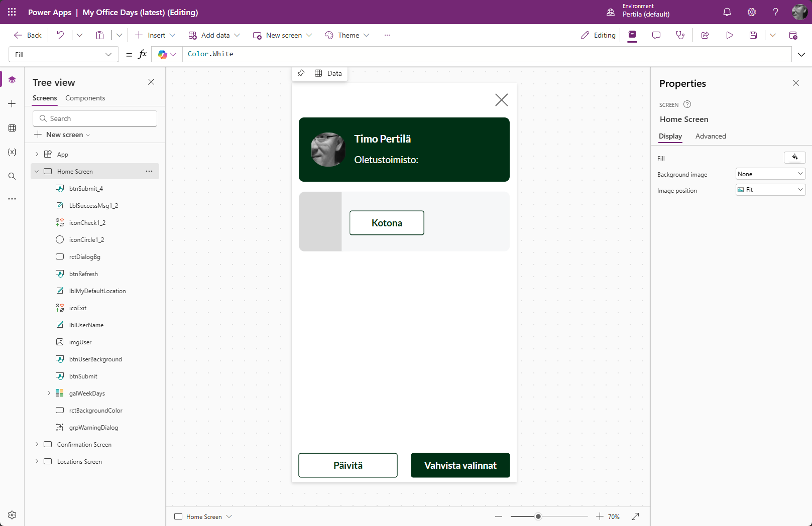Open the Fill color picker swatch
812x526 pixels.
pos(794,158)
